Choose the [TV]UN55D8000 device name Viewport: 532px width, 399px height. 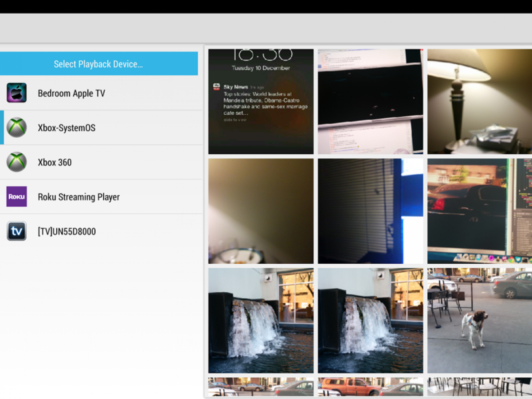(66, 232)
